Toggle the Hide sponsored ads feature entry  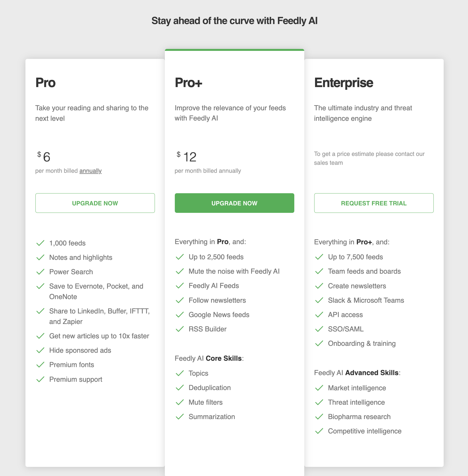tap(80, 350)
